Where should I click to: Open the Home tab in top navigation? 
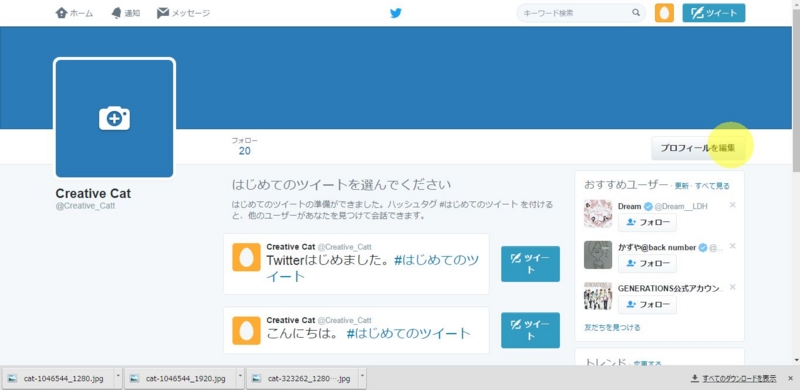(x=74, y=13)
